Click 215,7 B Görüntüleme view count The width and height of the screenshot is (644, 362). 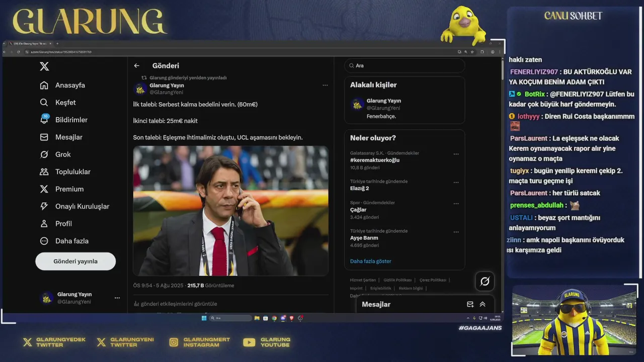[x=211, y=286]
